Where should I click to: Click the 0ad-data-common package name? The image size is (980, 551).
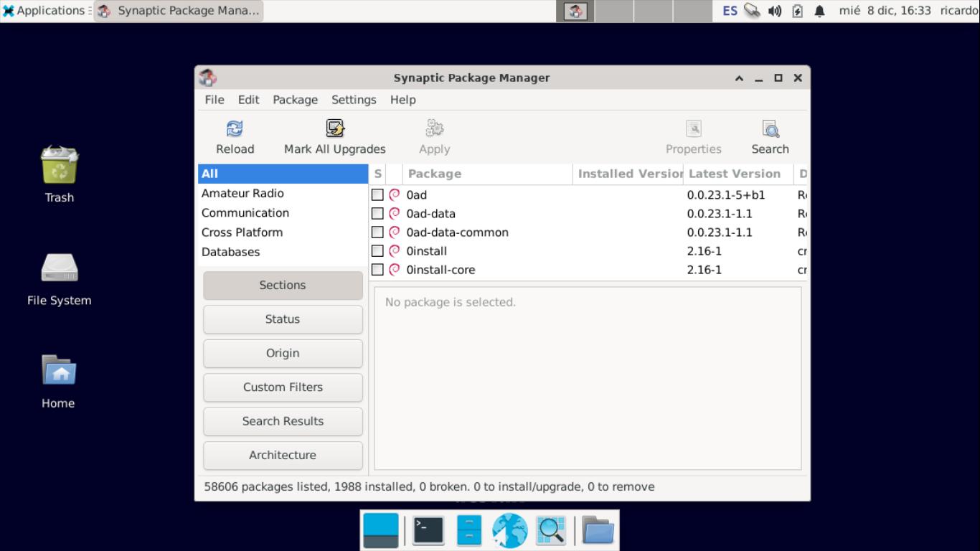[x=457, y=232]
